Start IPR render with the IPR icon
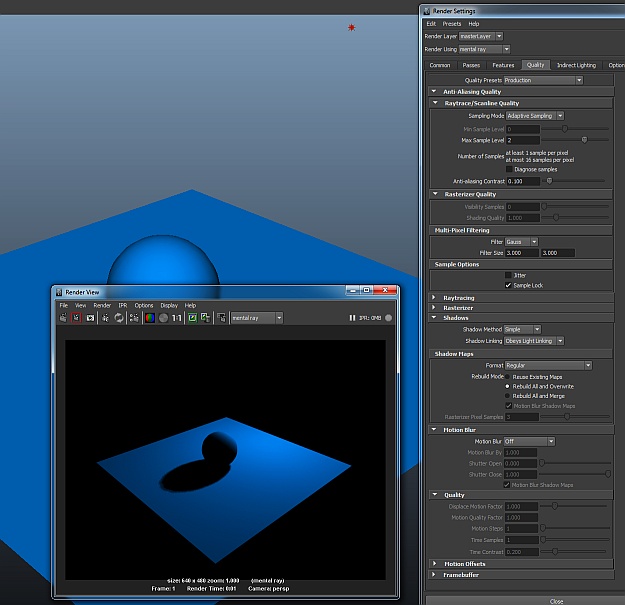 click(105, 318)
